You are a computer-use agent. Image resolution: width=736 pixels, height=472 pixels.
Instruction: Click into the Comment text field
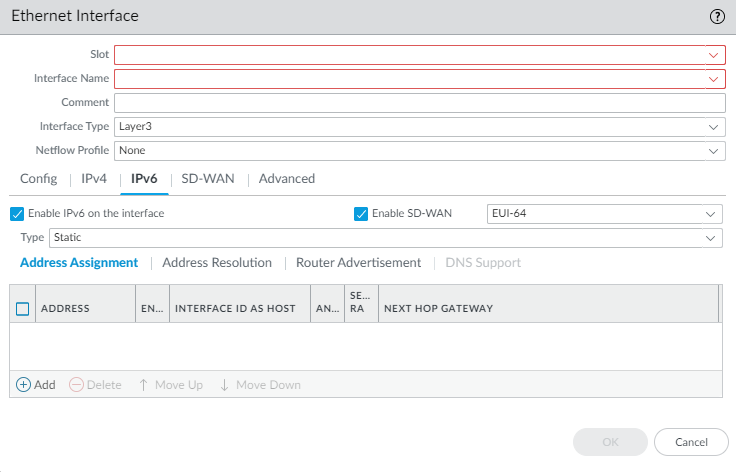click(419, 103)
